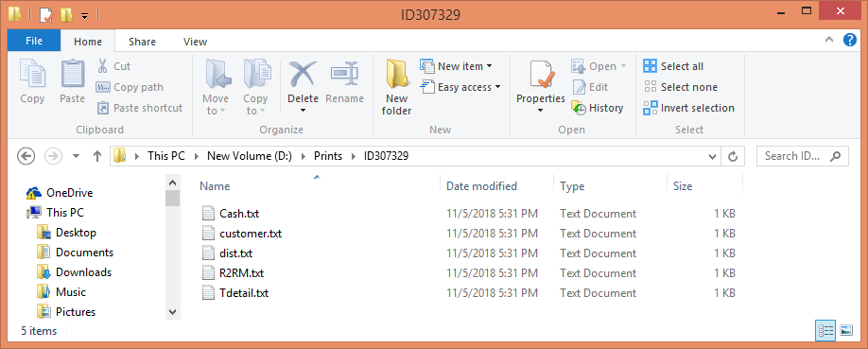Click Invert selection in ribbon

pyautogui.click(x=688, y=108)
